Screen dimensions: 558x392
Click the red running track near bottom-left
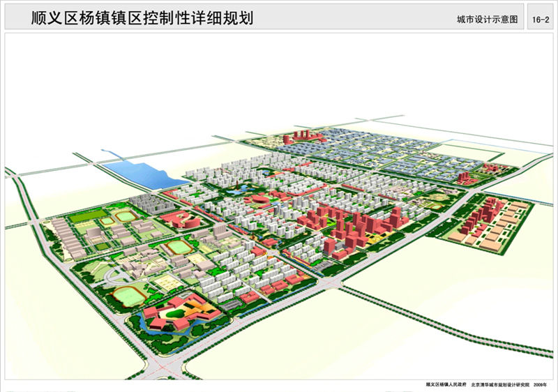tap(128, 295)
